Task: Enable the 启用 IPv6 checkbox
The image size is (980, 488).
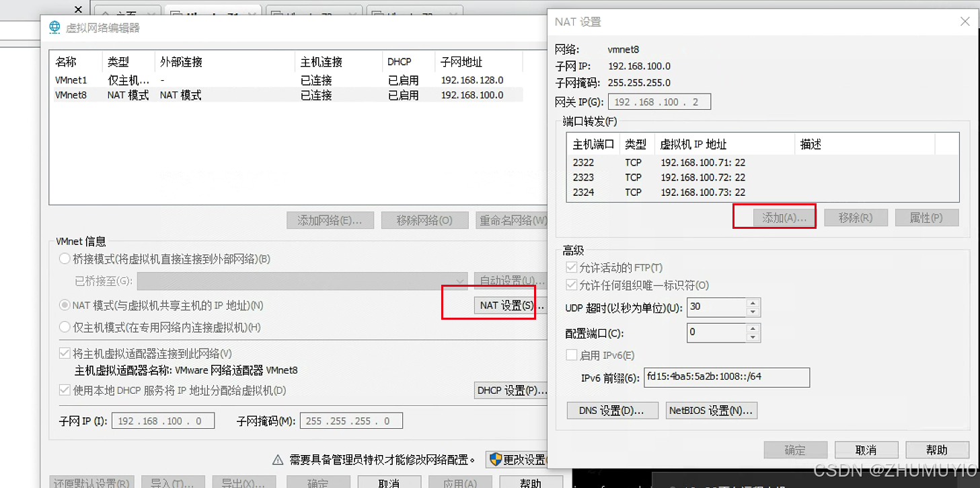Action: tap(571, 355)
